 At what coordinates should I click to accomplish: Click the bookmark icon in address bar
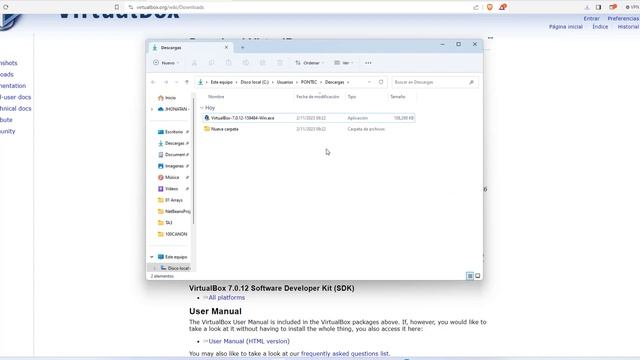[117, 7]
